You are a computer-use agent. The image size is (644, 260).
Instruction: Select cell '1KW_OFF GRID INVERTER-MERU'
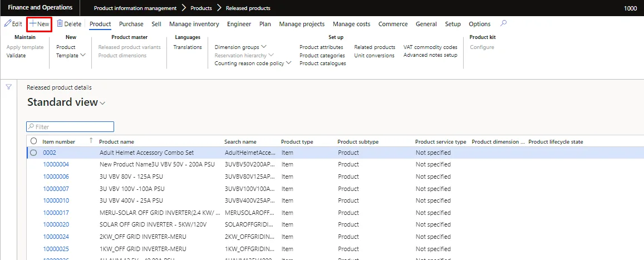[x=143, y=249]
